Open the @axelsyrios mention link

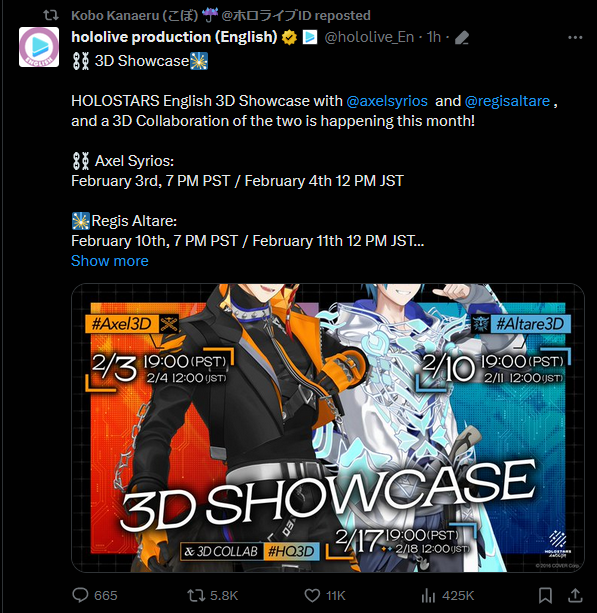coord(387,101)
